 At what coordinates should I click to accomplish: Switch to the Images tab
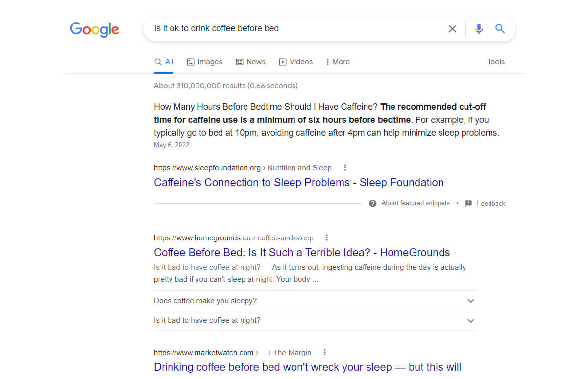204,61
